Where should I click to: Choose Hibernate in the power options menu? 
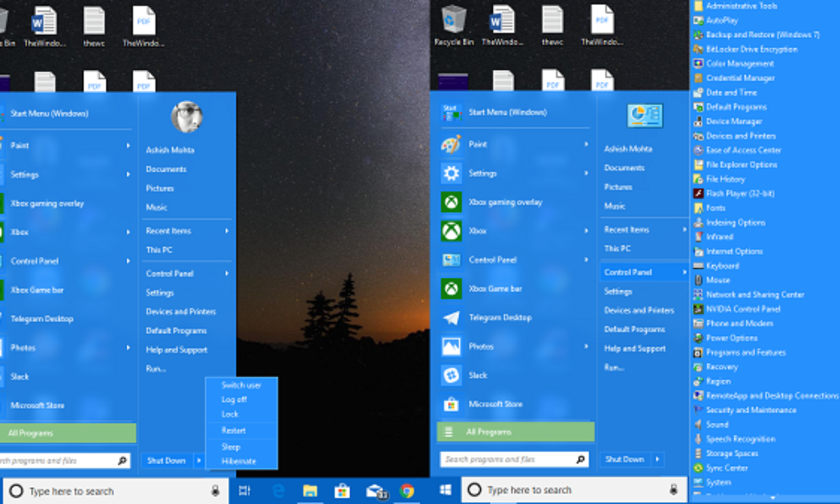(239, 461)
